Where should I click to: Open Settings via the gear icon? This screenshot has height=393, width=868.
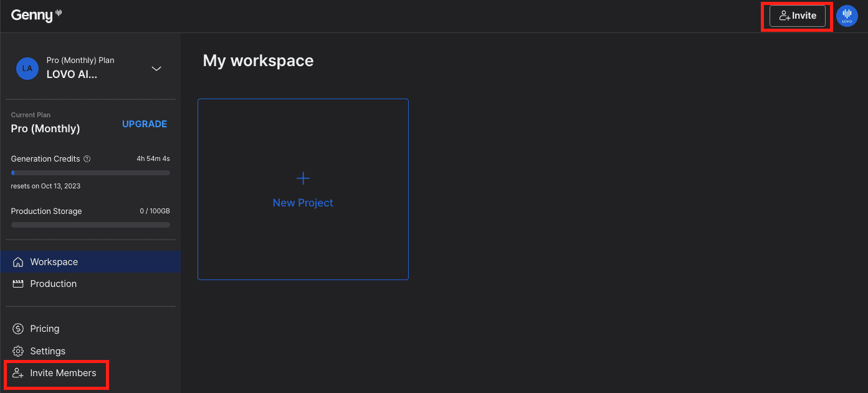coord(18,351)
